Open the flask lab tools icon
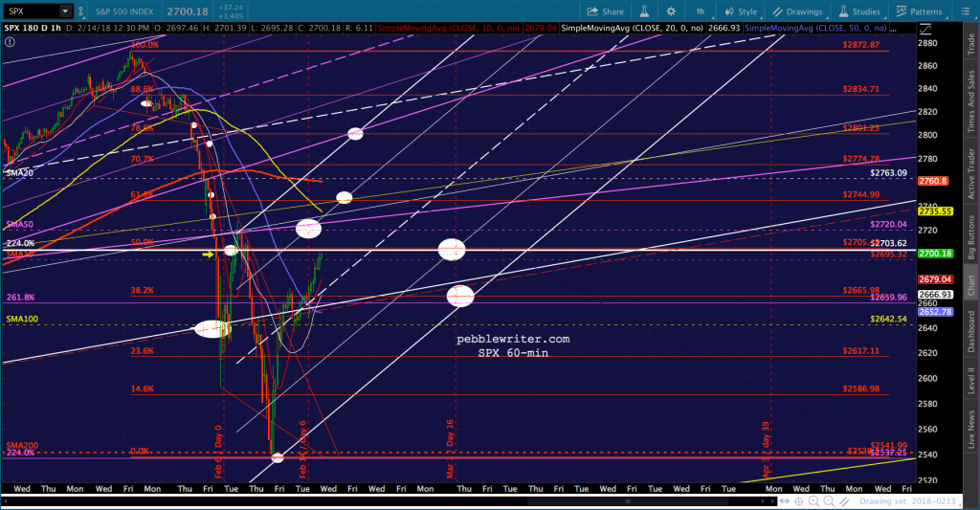Screen dimensions: 980x510 pyautogui.click(x=644, y=11)
